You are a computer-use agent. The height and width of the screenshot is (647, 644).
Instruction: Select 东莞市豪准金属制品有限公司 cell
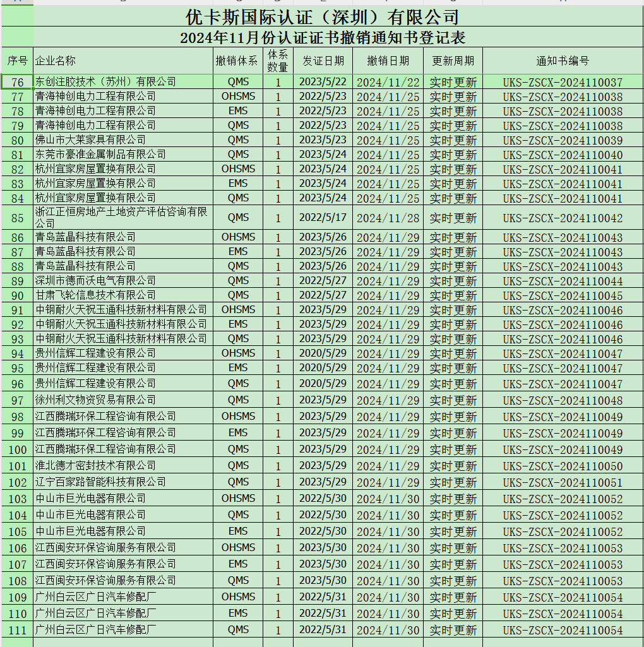pyautogui.click(x=123, y=154)
